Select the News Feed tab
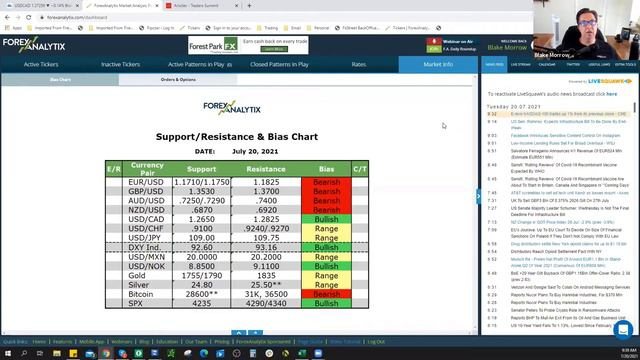 494,64
